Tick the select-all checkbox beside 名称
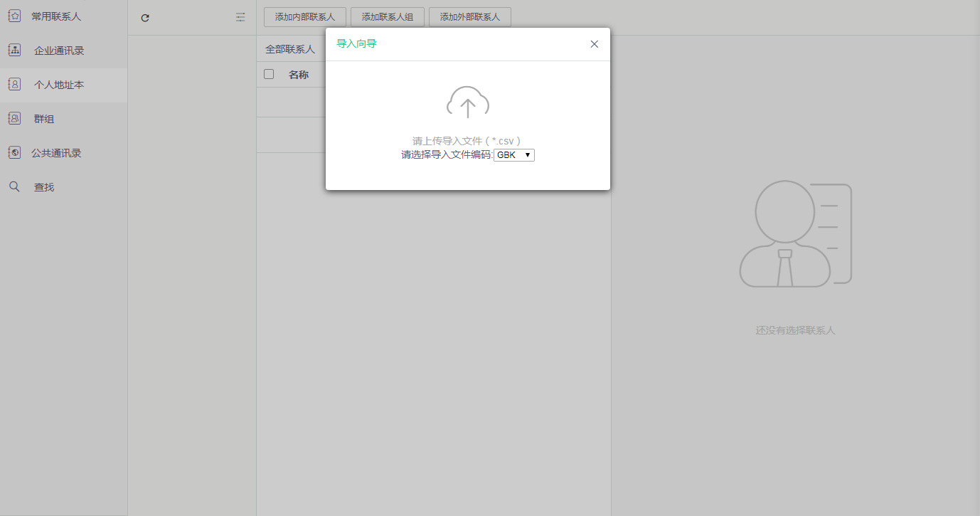 (x=269, y=74)
